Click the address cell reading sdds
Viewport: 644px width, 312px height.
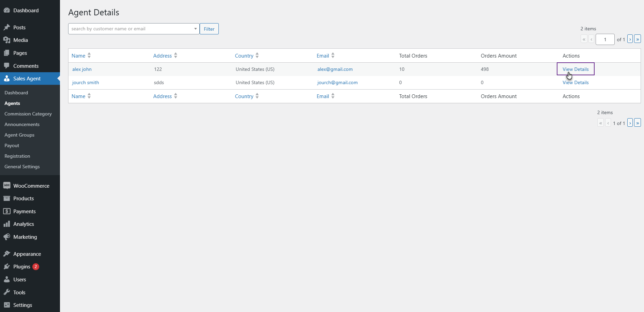[x=159, y=82]
